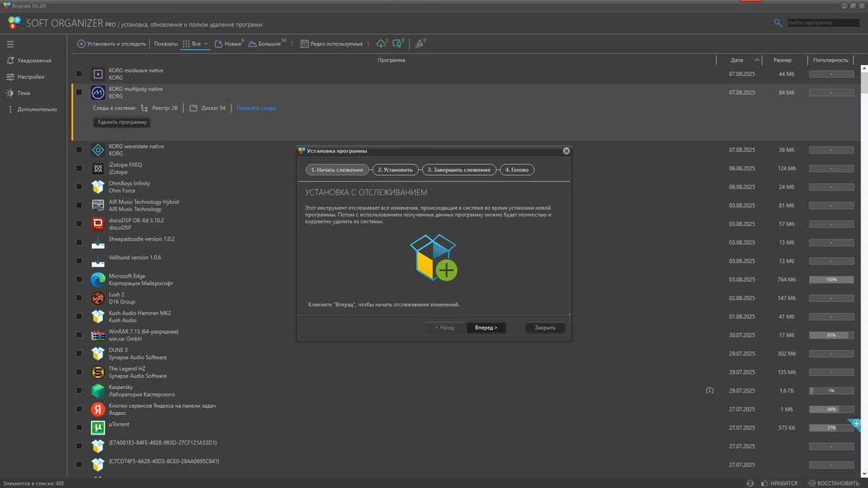Click Показать следы link

coord(256,108)
